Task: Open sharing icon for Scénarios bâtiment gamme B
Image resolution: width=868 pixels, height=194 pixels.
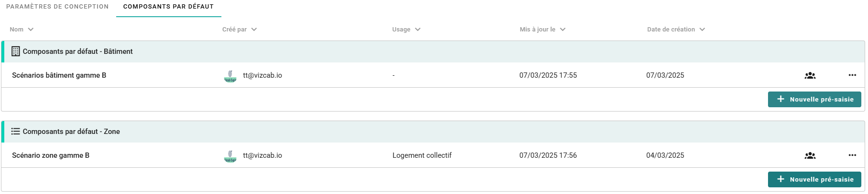Action: [810, 75]
